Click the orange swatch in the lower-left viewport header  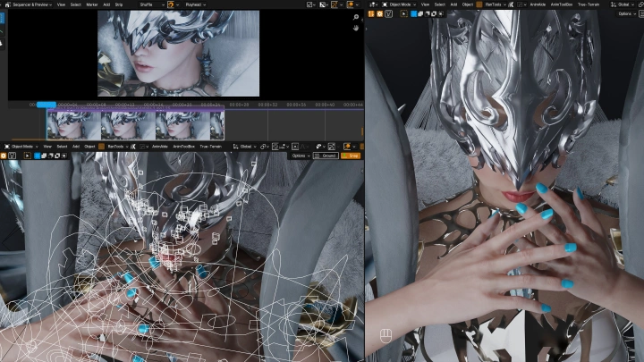101,147
